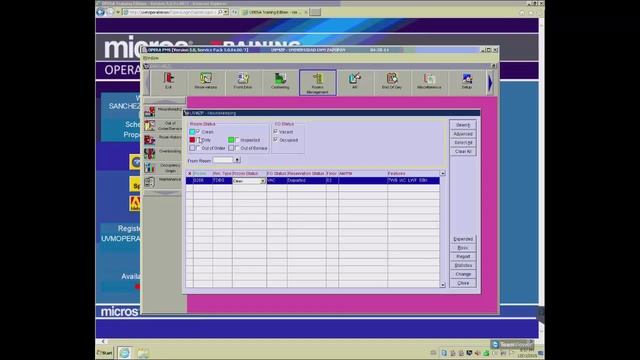The height and width of the screenshot is (360, 640).
Task: Click the Features column header
Action: [413, 173]
